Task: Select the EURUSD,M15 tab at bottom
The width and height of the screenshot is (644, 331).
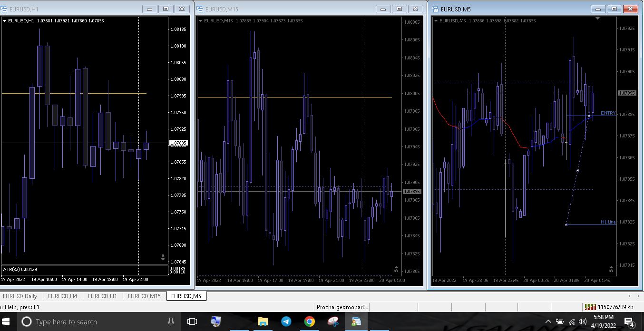Action: pyautogui.click(x=144, y=296)
